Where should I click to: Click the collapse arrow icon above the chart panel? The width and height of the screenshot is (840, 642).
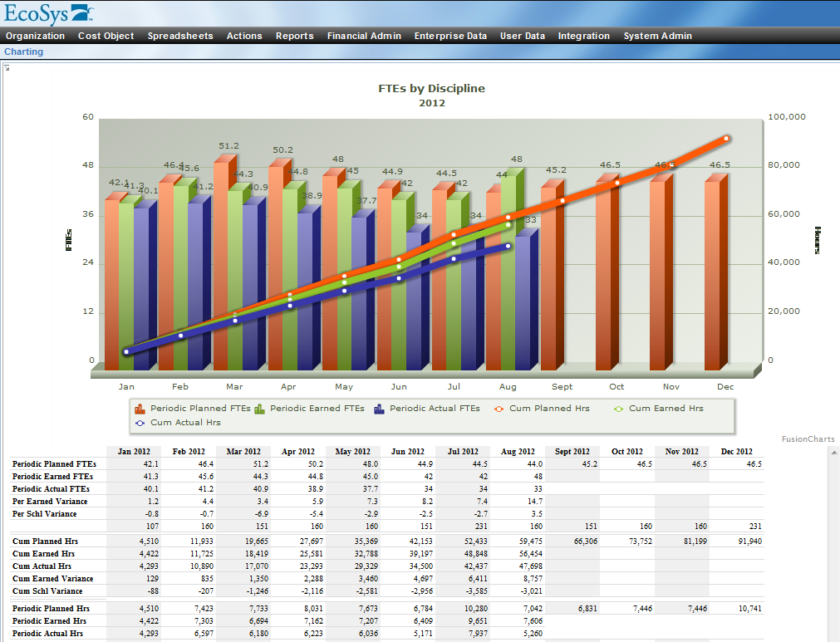click(7, 66)
